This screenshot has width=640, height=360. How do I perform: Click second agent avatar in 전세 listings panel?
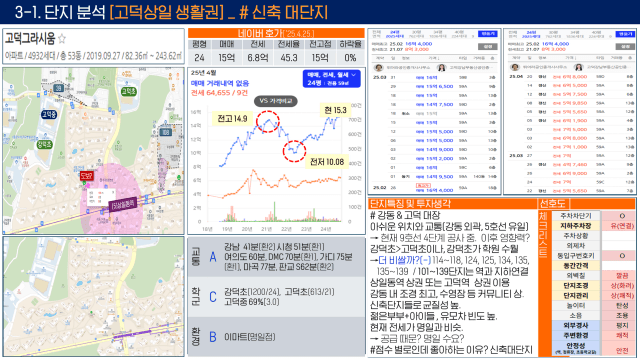(578, 67)
